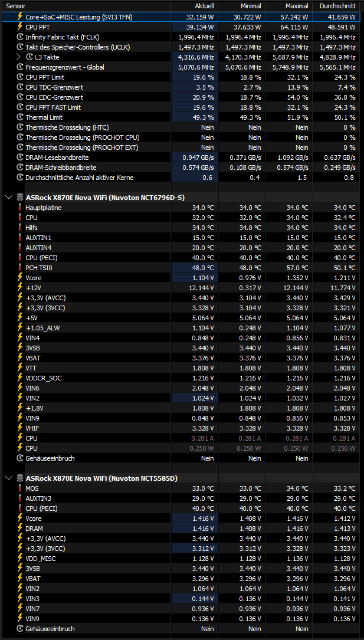This screenshot has height=640, width=364.
Task: Click the lightning icon of +12V
Action: click(x=19, y=287)
